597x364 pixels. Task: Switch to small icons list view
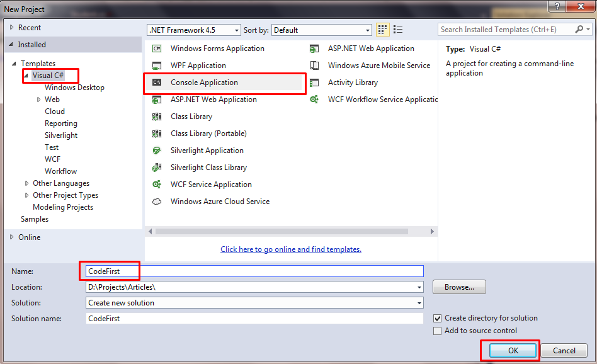point(398,30)
